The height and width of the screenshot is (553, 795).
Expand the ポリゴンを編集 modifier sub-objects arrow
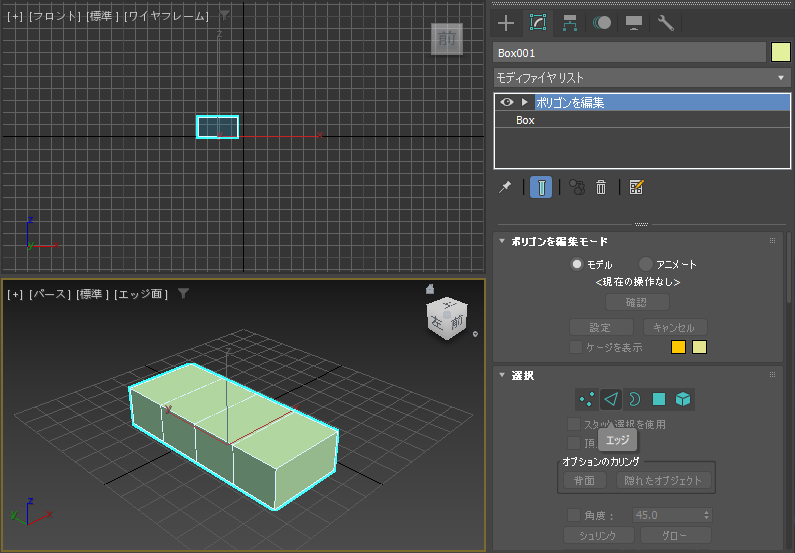[x=525, y=102]
